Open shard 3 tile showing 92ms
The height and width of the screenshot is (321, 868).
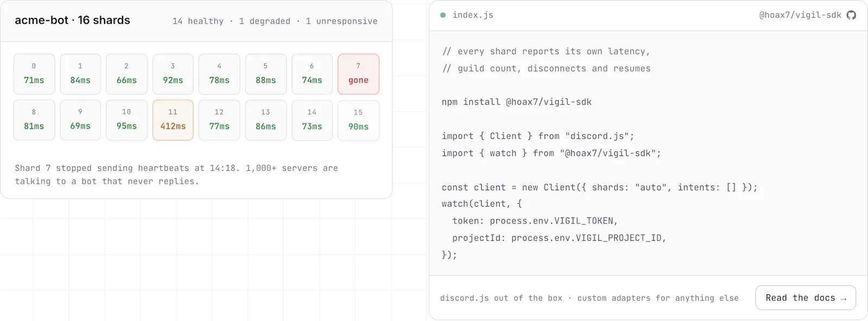pos(173,74)
